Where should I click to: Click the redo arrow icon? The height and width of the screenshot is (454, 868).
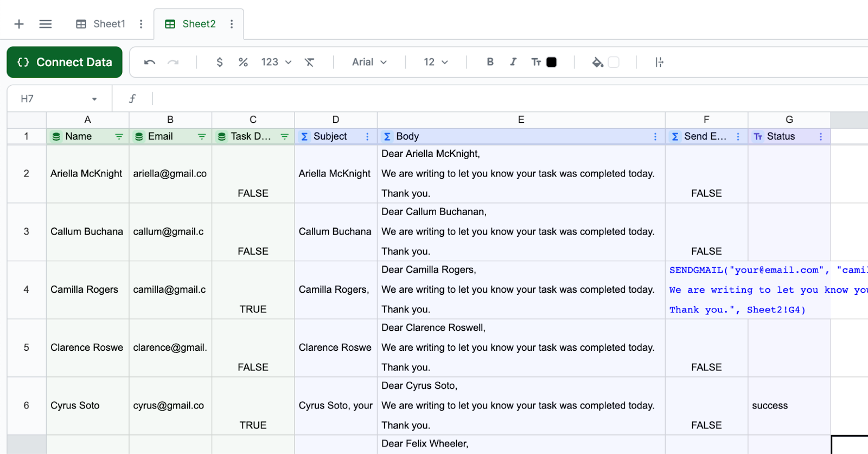[173, 62]
